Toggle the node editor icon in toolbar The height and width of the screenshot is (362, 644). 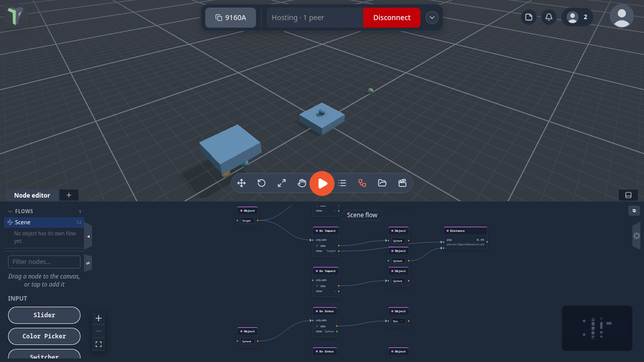point(362,183)
